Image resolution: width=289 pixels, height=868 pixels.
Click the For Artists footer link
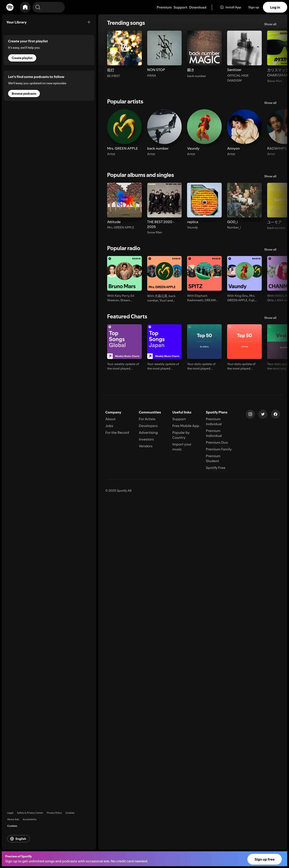pyautogui.click(x=147, y=419)
